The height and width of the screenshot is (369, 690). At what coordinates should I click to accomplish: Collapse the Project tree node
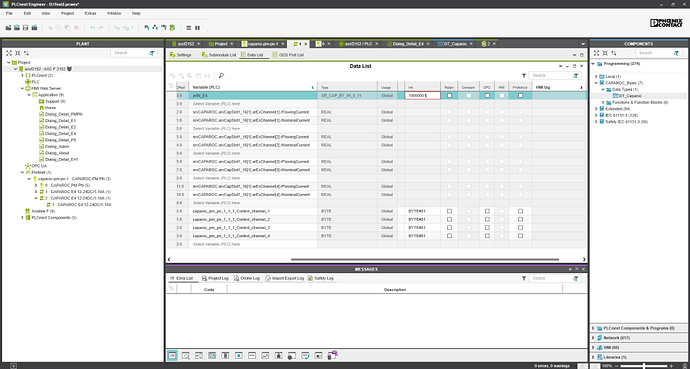[8, 62]
